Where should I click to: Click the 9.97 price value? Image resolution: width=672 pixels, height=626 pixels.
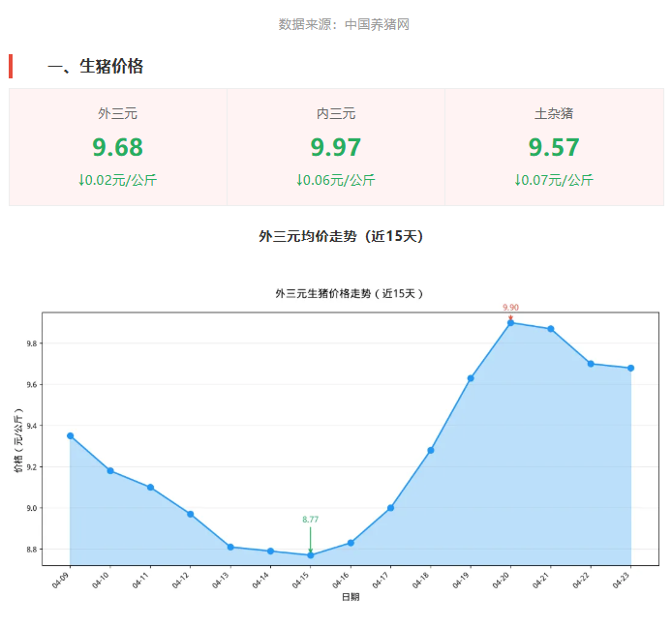point(336,147)
